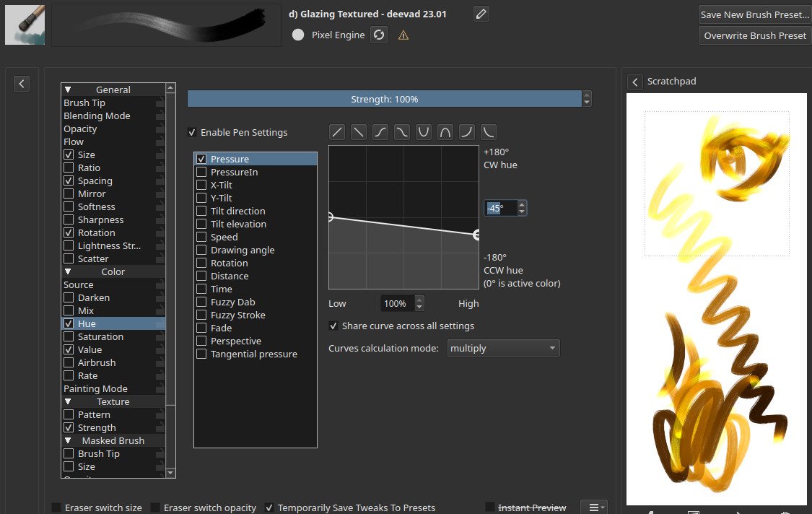Collapse the Scratchpad panel with arrow
812x514 pixels.
click(x=635, y=82)
